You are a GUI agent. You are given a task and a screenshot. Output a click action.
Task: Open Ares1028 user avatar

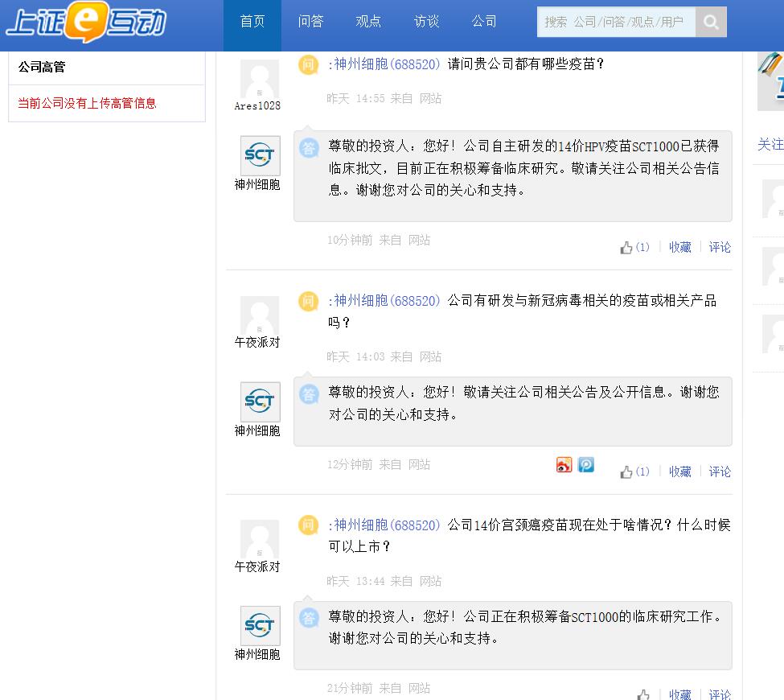(259, 79)
